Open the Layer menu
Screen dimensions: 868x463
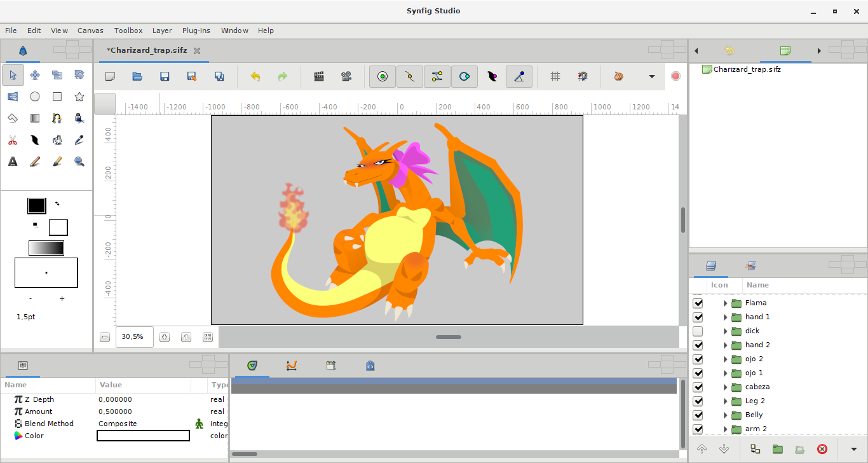(162, 31)
